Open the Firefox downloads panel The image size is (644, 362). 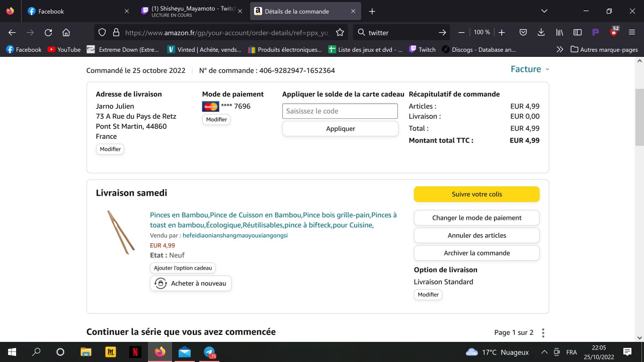(541, 33)
